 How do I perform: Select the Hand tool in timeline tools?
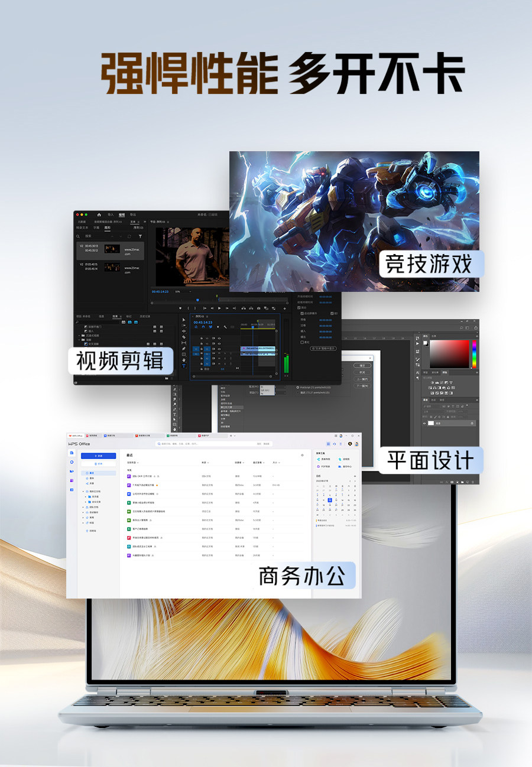(x=184, y=360)
